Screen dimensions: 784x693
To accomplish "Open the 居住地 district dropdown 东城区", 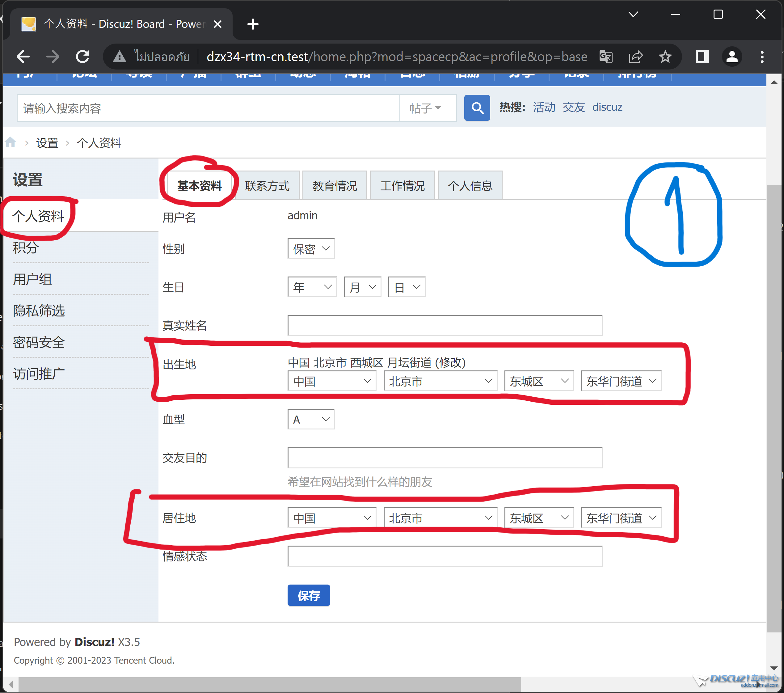I will coord(539,518).
